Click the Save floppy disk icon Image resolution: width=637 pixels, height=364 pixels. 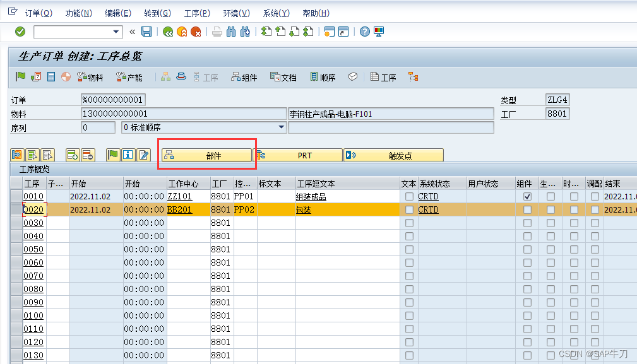146,32
